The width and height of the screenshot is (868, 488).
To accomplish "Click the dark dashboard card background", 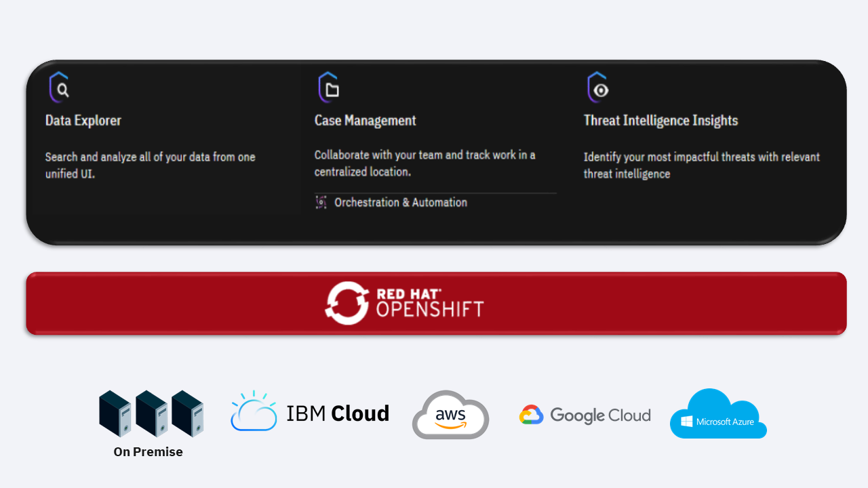I will pyautogui.click(x=434, y=230).
